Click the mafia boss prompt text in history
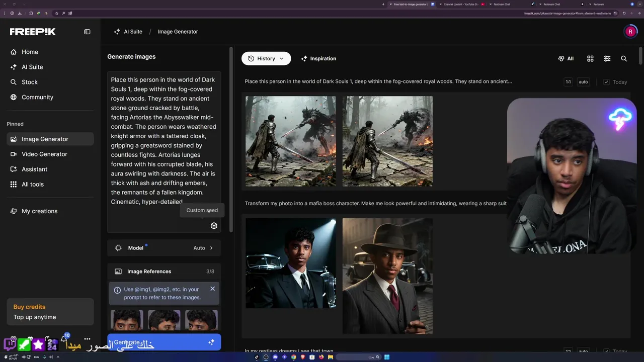Screen dimensions: 644x362 (375, 204)
